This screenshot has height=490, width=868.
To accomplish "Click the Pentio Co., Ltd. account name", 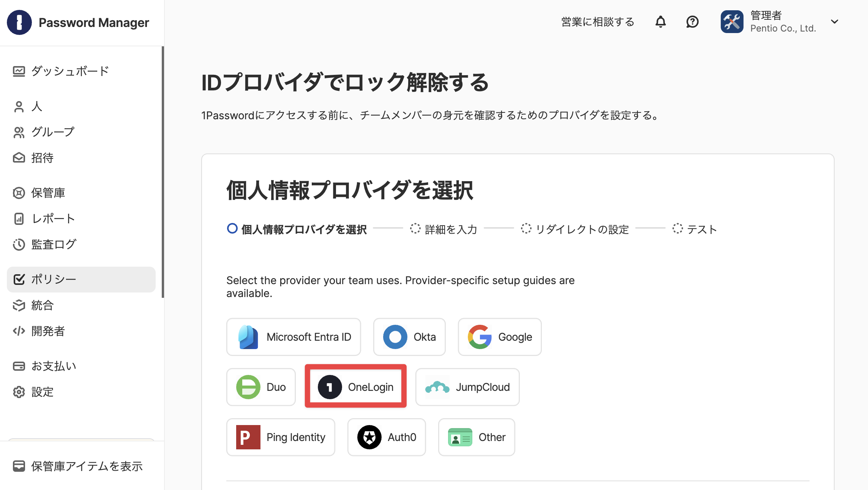I will (783, 28).
